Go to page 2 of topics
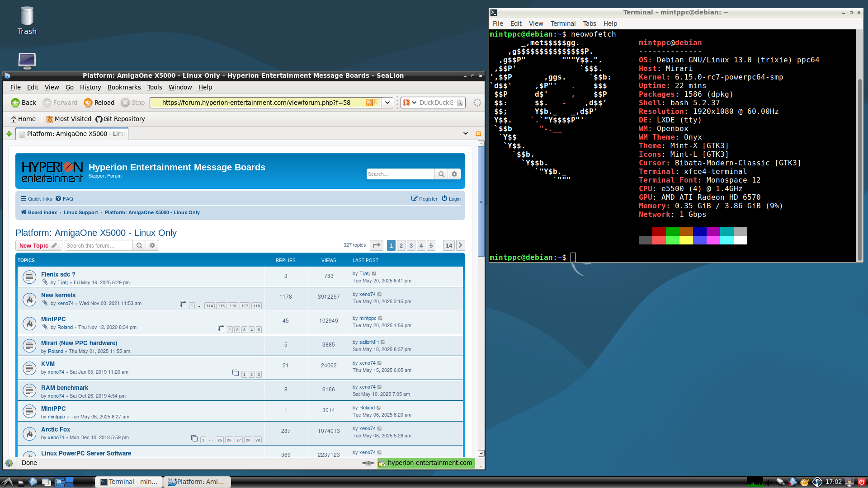Image resolution: width=868 pixels, height=488 pixels. [x=401, y=245]
